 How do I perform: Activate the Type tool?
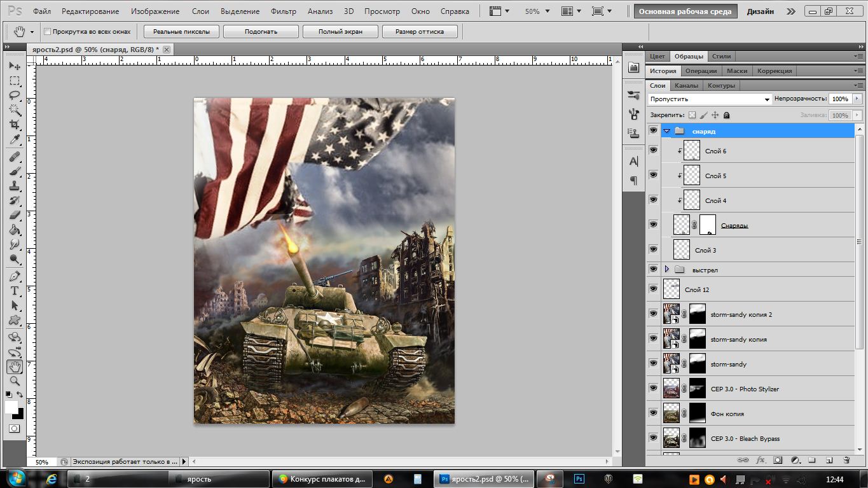pos(15,291)
